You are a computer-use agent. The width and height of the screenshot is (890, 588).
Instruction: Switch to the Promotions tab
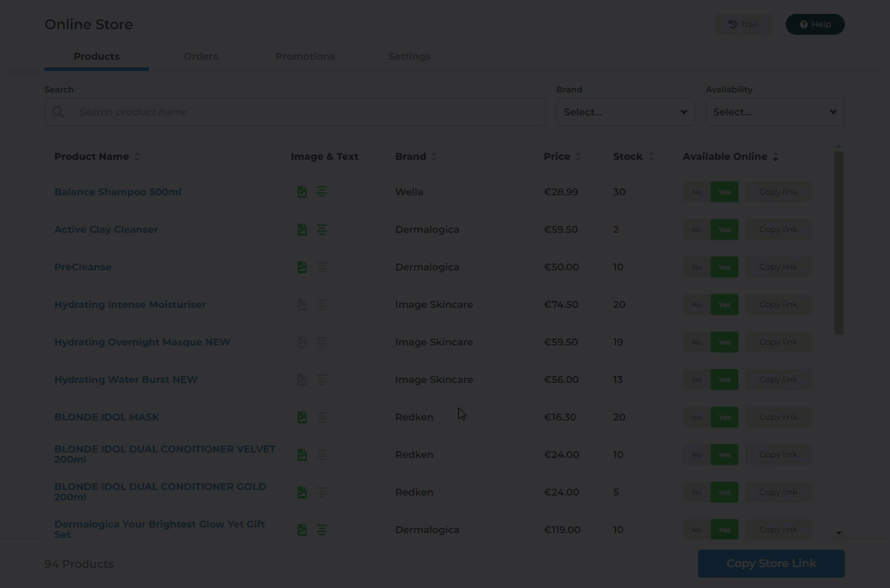pyautogui.click(x=305, y=56)
